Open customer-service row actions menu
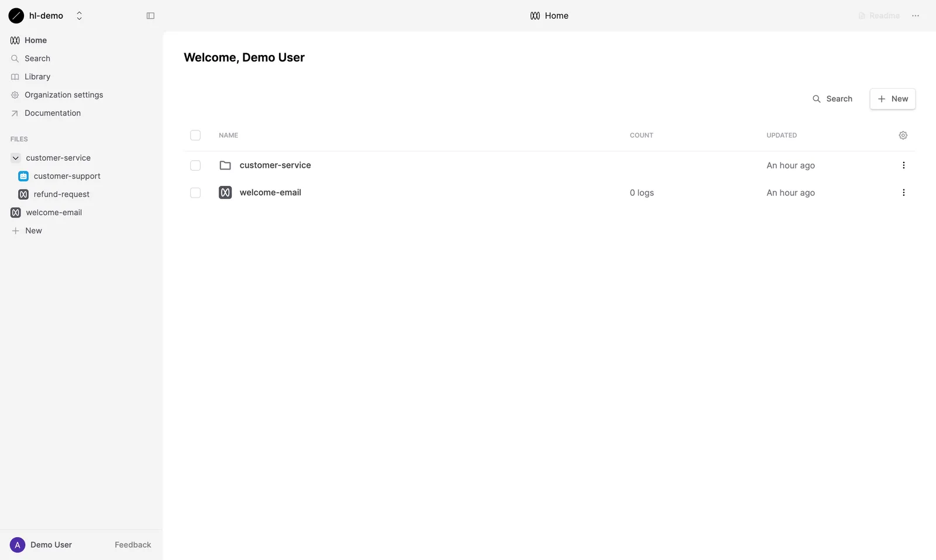This screenshot has height=560, width=936. point(904,165)
